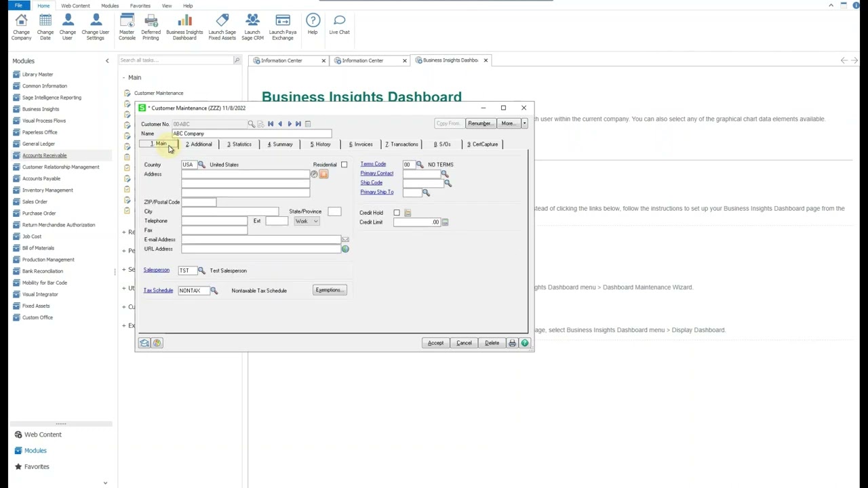
Task: Open Change Company in ribbon
Action: 21,27
